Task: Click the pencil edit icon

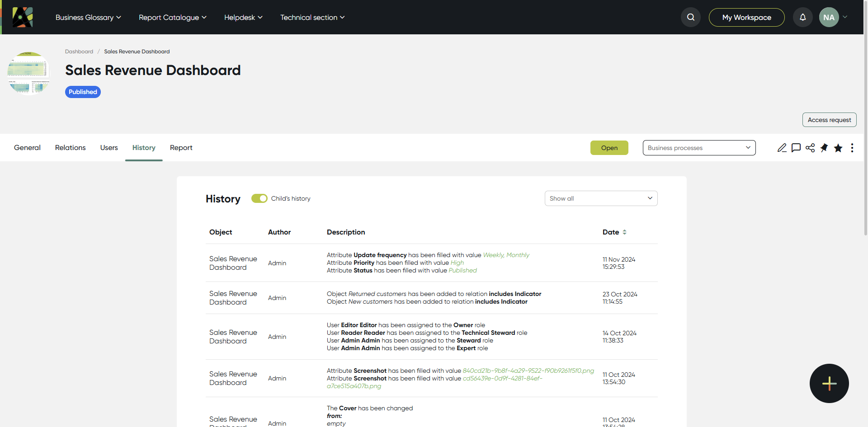Action: point(782,148)
